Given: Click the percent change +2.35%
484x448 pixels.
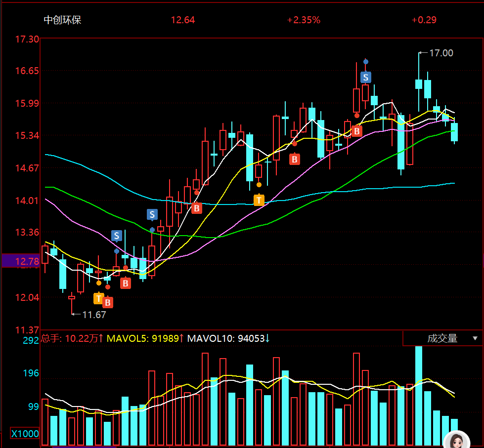Looking at the screenshot, I should pyautogui.click(x=304, y=20).
